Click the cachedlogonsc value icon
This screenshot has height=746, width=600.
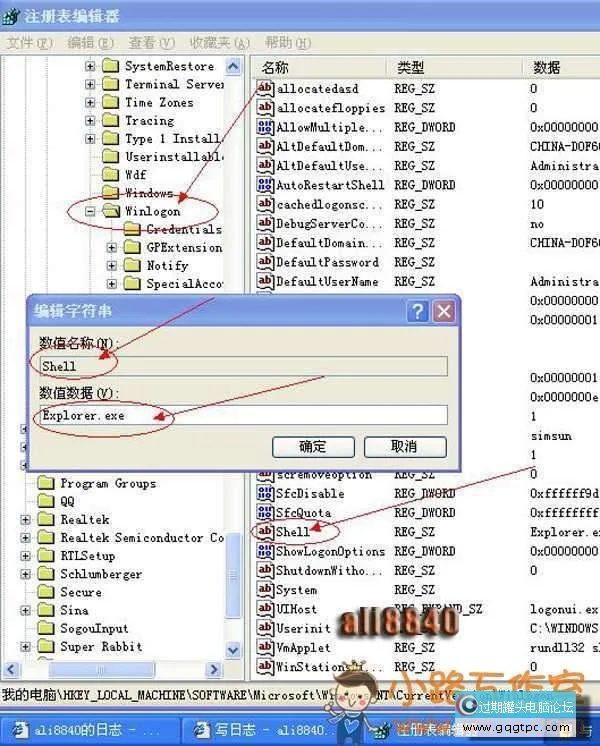[265, 204]
